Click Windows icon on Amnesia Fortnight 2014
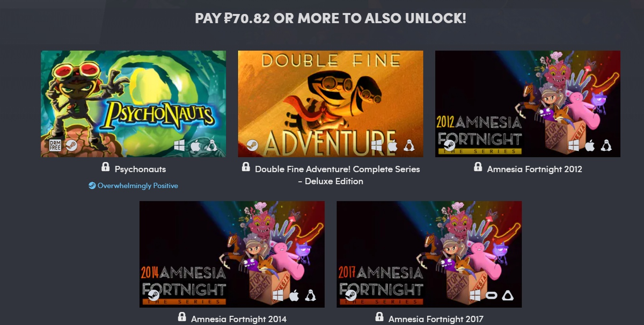 click(278, 295)
